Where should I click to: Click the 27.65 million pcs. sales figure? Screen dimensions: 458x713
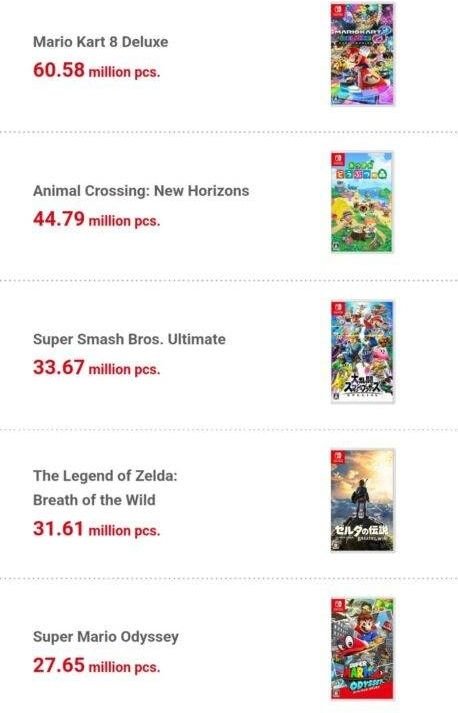pyautogui.click(x=96, y=665)
